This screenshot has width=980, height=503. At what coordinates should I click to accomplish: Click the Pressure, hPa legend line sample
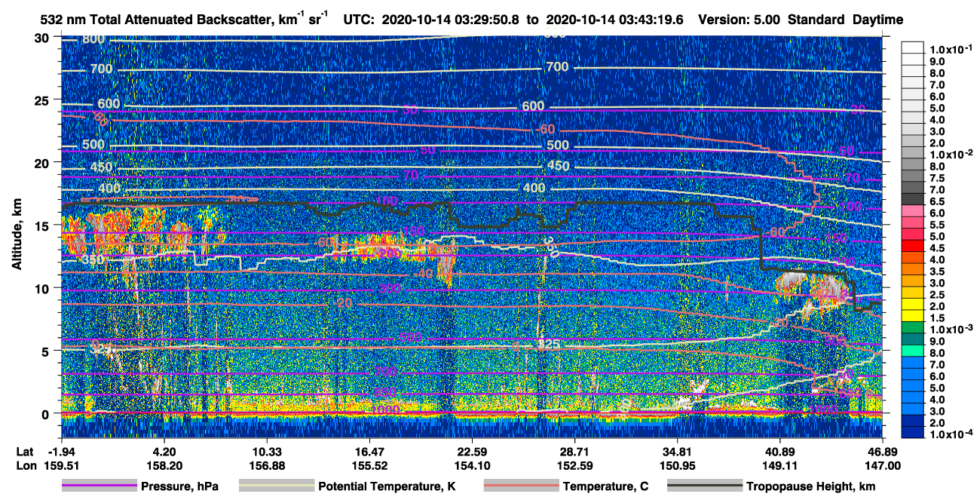[99, 486]
